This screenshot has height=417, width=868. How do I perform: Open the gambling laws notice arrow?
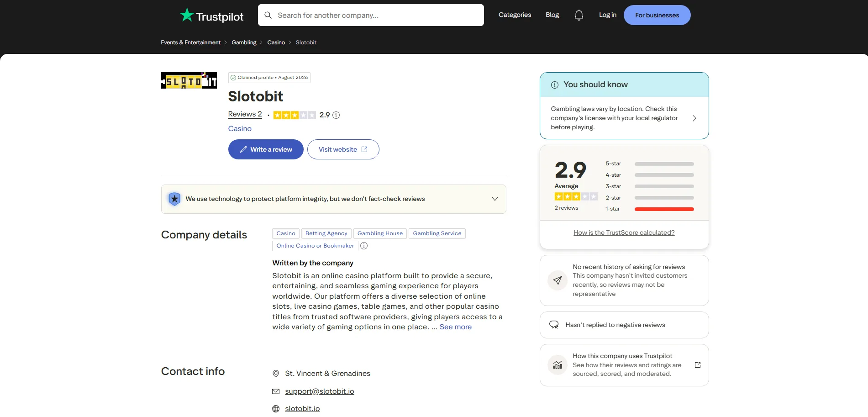[x=694, y=118]
